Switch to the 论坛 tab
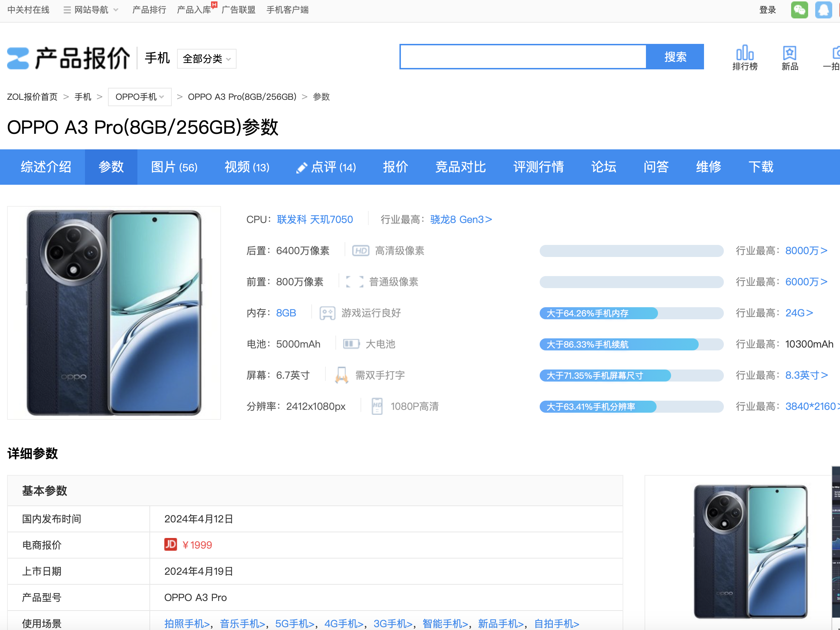The width and height of the screenshot is (840, 630). point(604,167)
